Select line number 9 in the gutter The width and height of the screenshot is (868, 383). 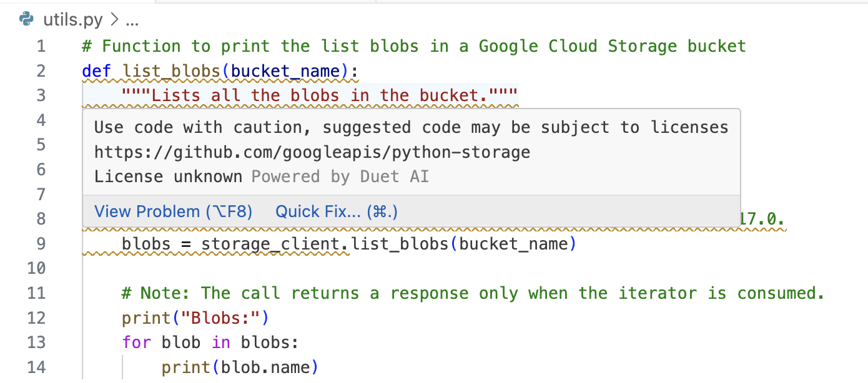(41, 243)
